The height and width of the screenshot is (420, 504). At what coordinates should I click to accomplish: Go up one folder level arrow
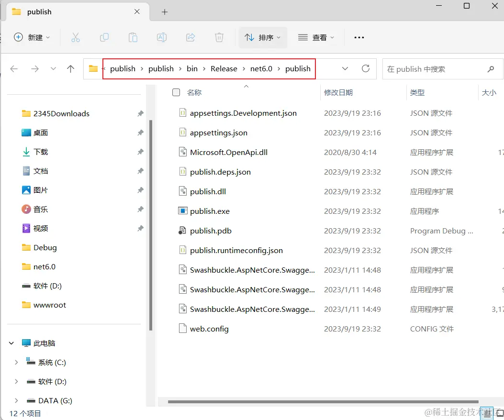coord(70,69)
